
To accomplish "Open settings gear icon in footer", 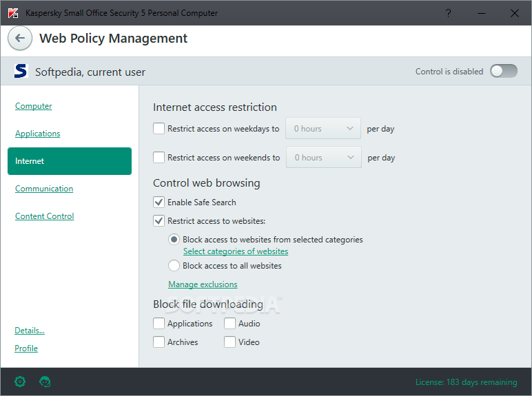I will 20,382.
